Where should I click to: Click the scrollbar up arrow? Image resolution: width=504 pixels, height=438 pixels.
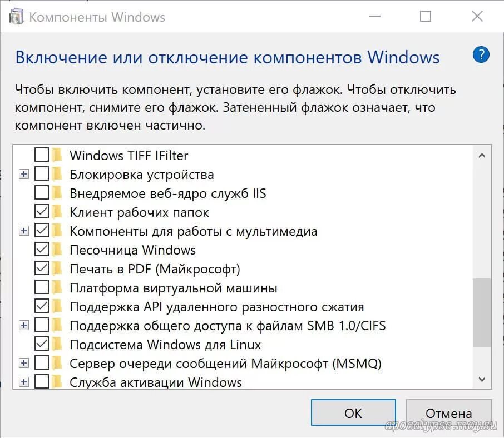tap(482, 155)
